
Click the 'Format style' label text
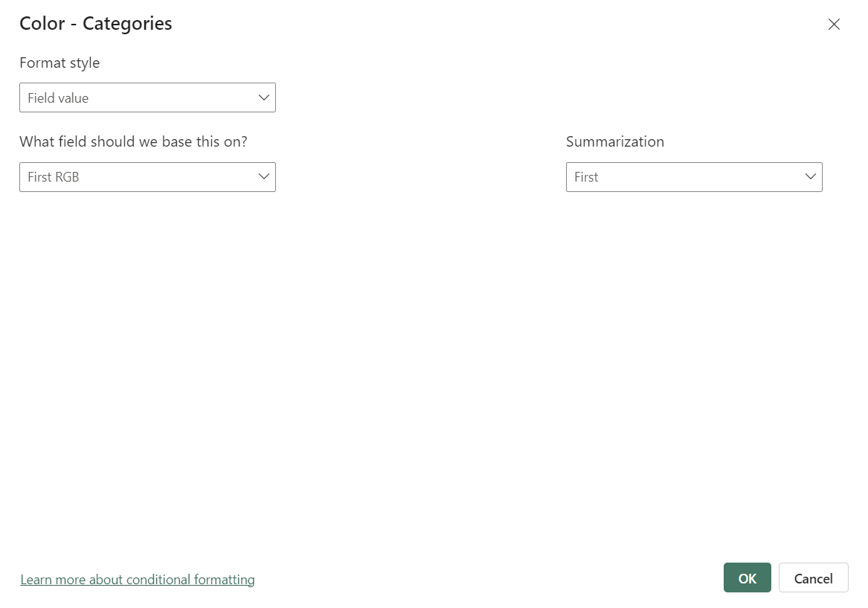point(60,63)
